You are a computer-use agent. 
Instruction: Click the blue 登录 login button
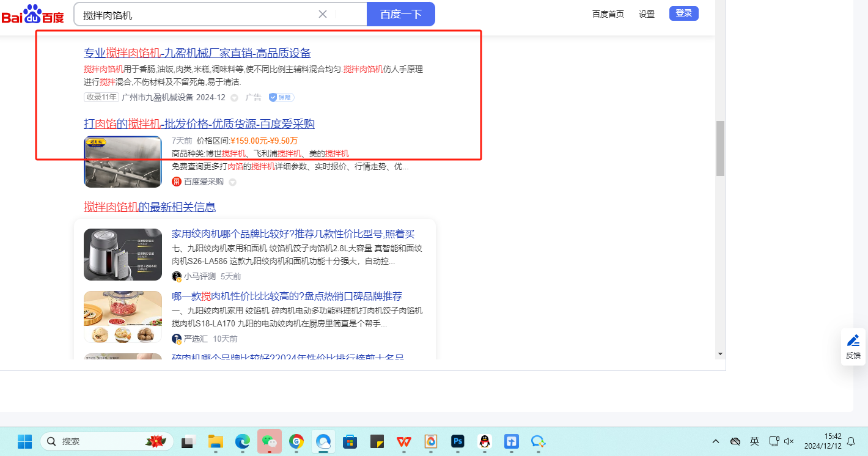(x=683, y=13)
